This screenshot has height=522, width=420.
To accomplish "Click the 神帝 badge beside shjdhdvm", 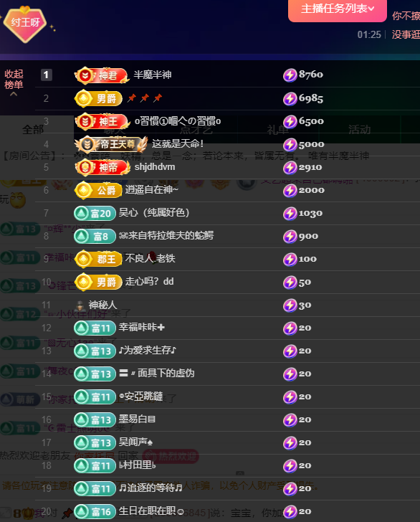I will [102, 167].
